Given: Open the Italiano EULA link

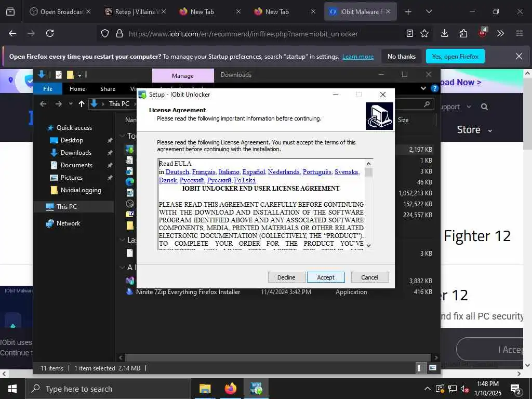Looking at the screenshot, I should click(229, 172).
